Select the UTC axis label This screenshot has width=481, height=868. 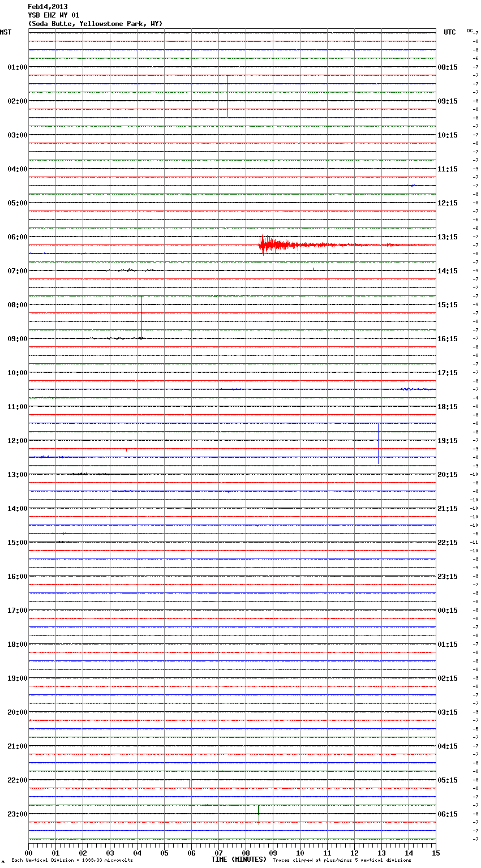click(x=449, y=32)
